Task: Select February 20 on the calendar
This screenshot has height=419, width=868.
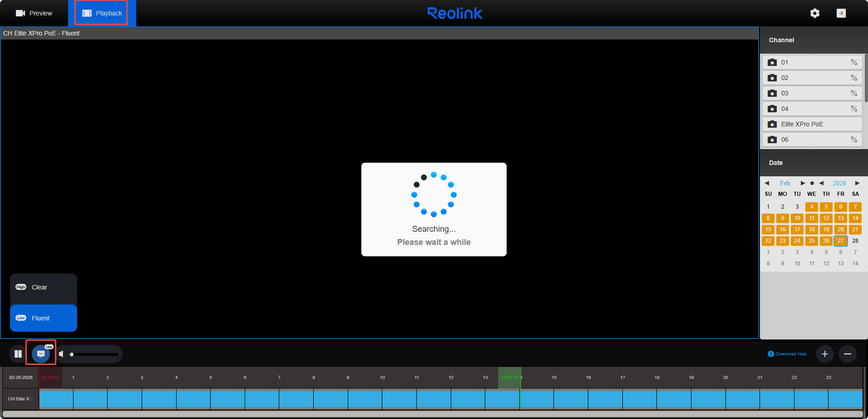Action: [841, 229]
